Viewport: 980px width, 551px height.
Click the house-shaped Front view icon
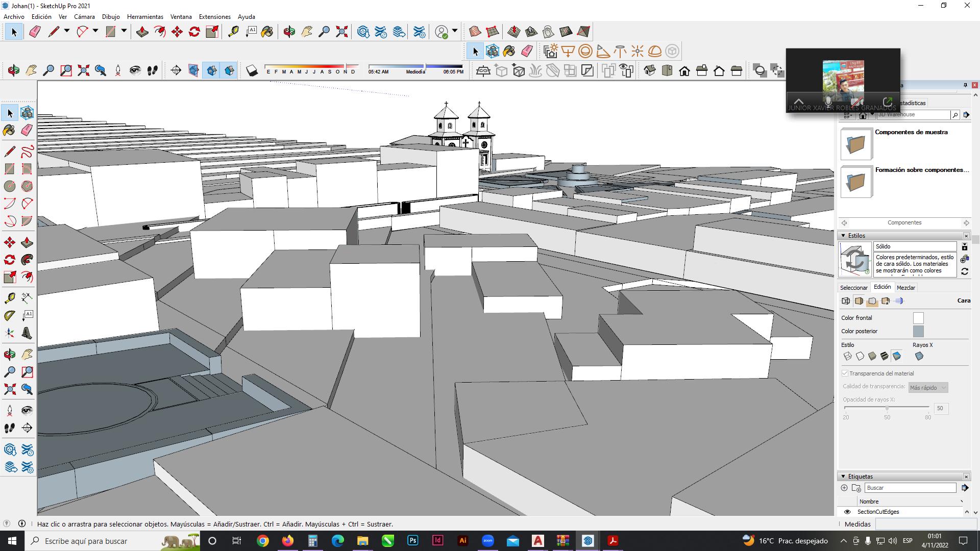684,70
